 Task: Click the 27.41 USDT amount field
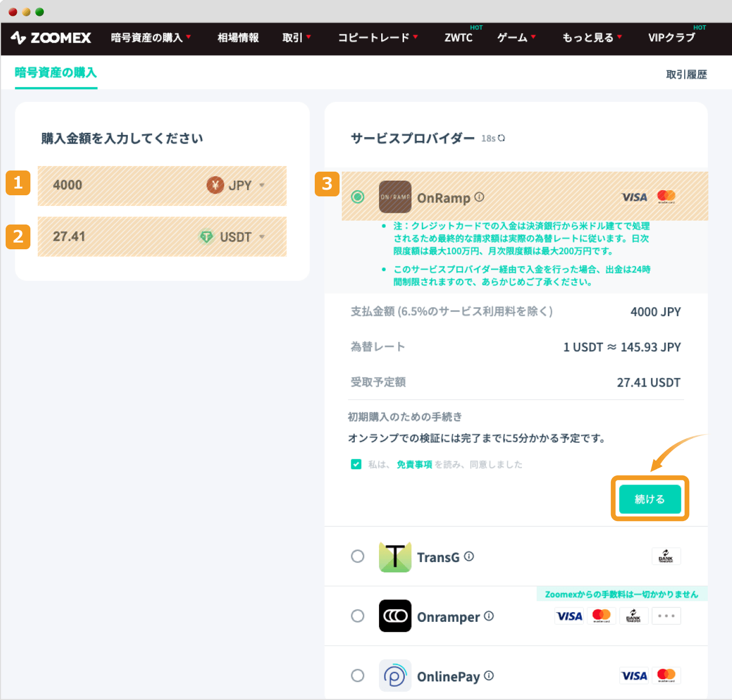click(162, 237)
